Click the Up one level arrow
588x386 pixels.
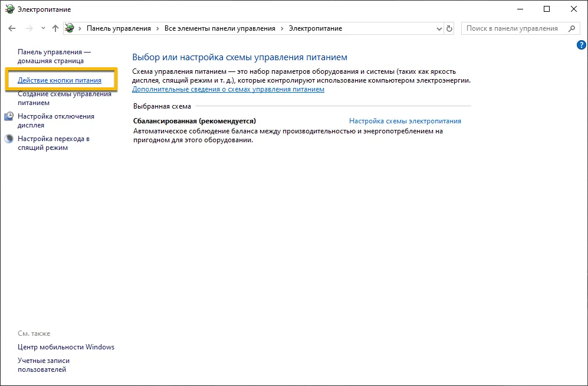click(55, 28)
